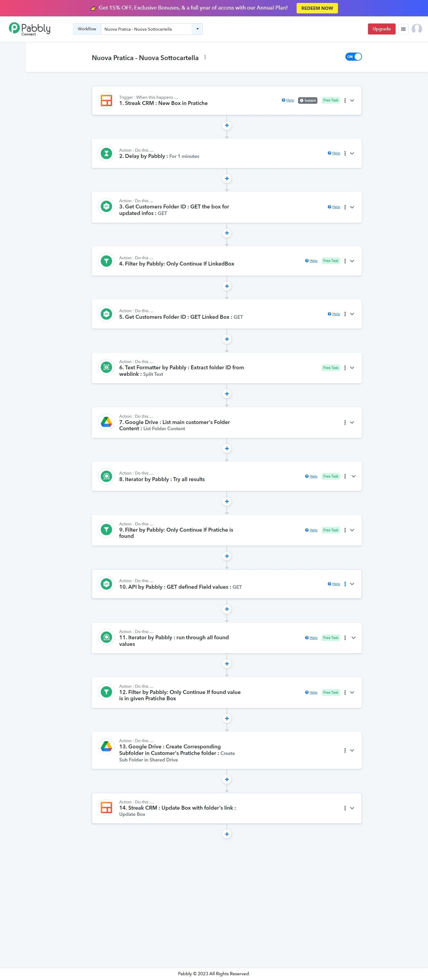Click the REDEEM NOW button
This screenshot has height=980, width=428.
point(317,8)
